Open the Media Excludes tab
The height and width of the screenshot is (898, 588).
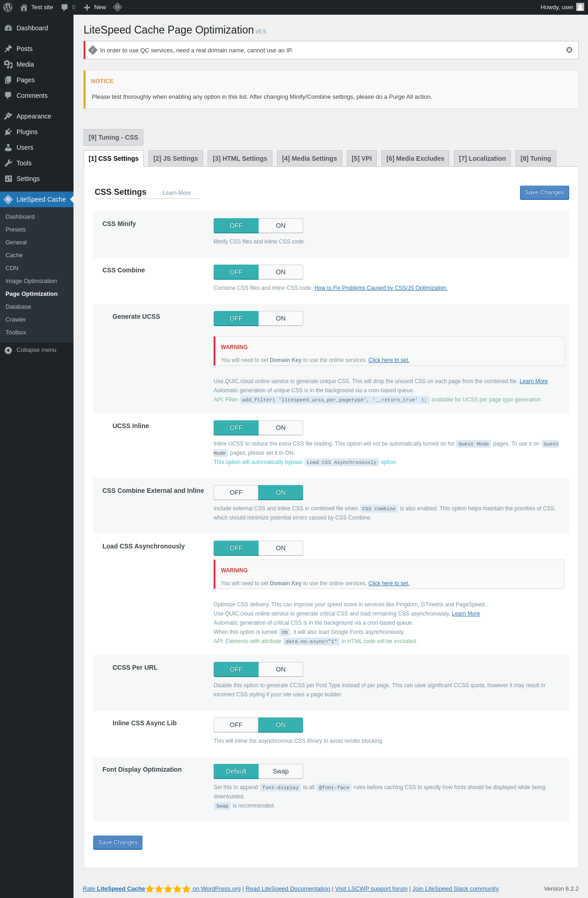click(415, 158)
